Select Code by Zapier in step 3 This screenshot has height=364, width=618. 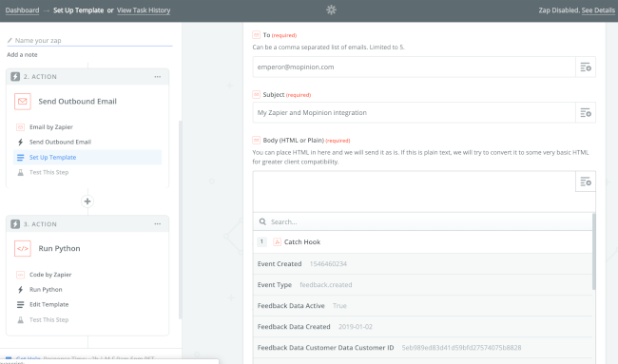[50, 275]
